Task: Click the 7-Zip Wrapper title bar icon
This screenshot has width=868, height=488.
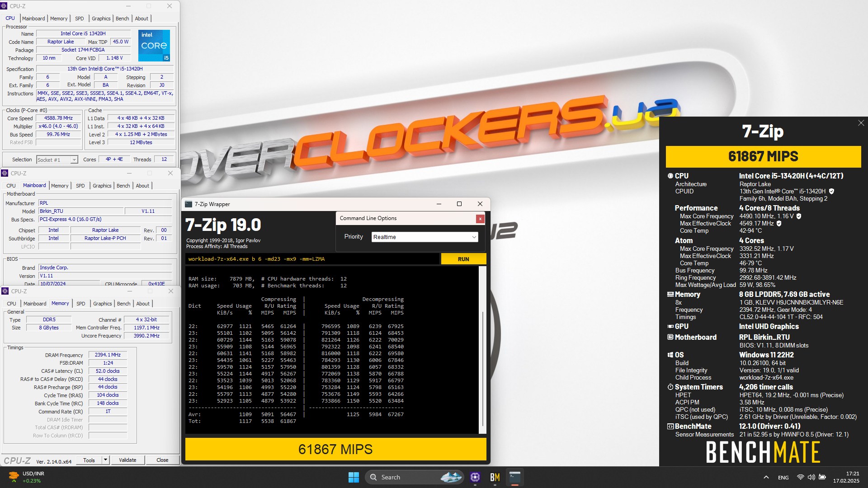Action: (x=189, y=204)
